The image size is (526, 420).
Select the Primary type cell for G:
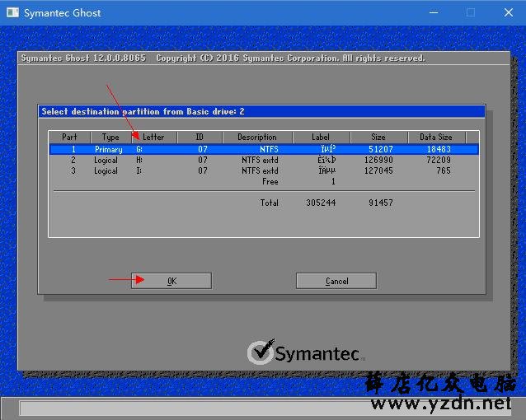108,149
